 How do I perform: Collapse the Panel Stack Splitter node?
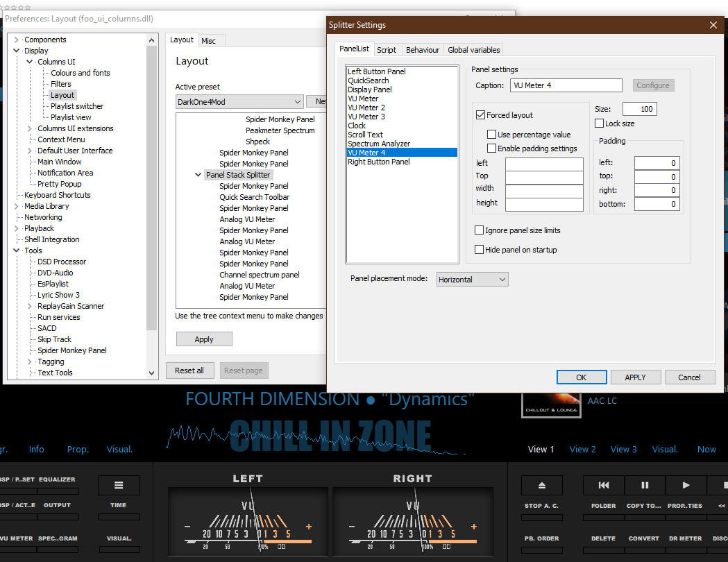[198, 175]
